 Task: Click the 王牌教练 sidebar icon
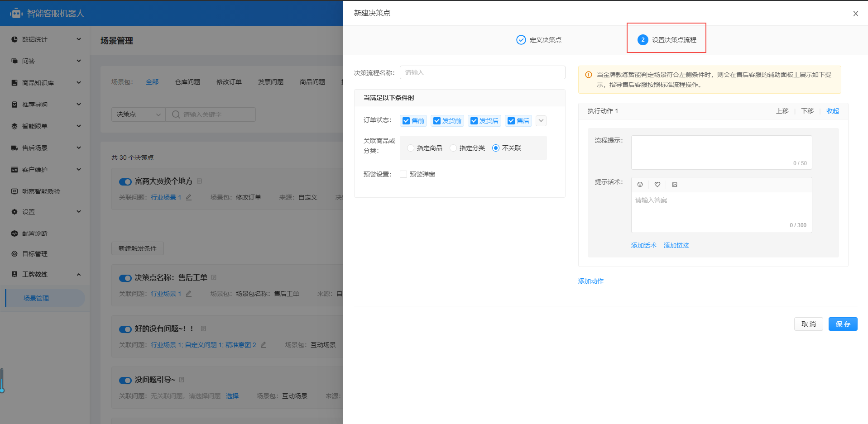click(14, 274)
